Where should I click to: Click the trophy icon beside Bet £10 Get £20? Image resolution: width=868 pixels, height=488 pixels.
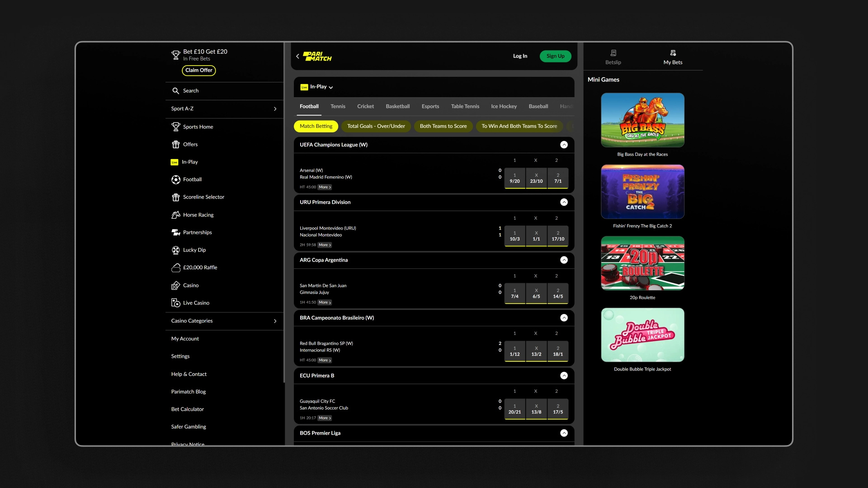click(x=176, y=55)
